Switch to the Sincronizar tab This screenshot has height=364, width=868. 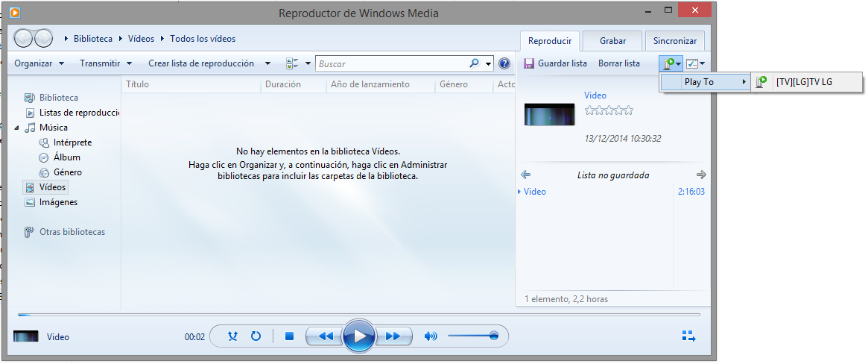pyautogui.click(x=674, y=41)
